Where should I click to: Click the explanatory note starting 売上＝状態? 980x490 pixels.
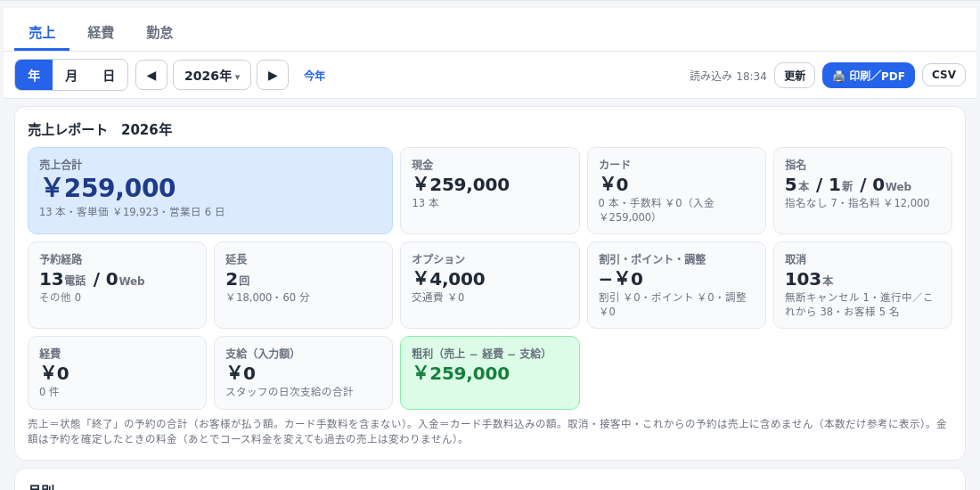pyautogui.click(x=487, y=431)
